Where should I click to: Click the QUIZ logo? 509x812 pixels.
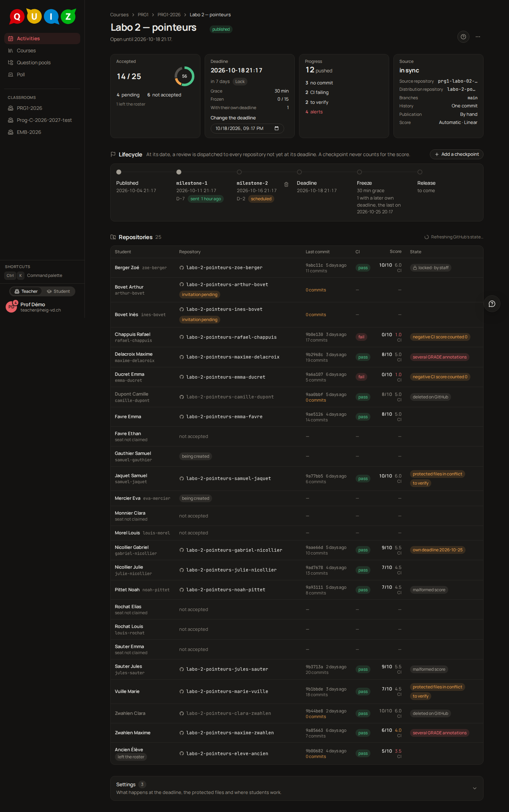(42, 16)
